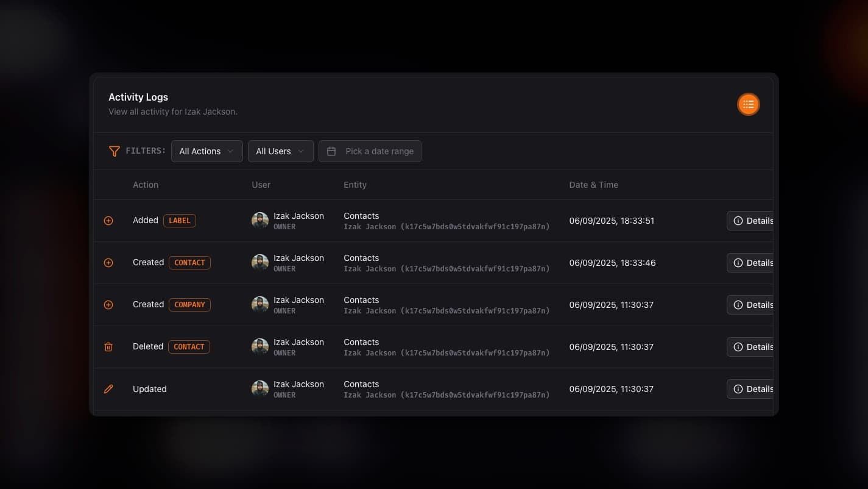Click the orange activity log icon button

[748, 104]
